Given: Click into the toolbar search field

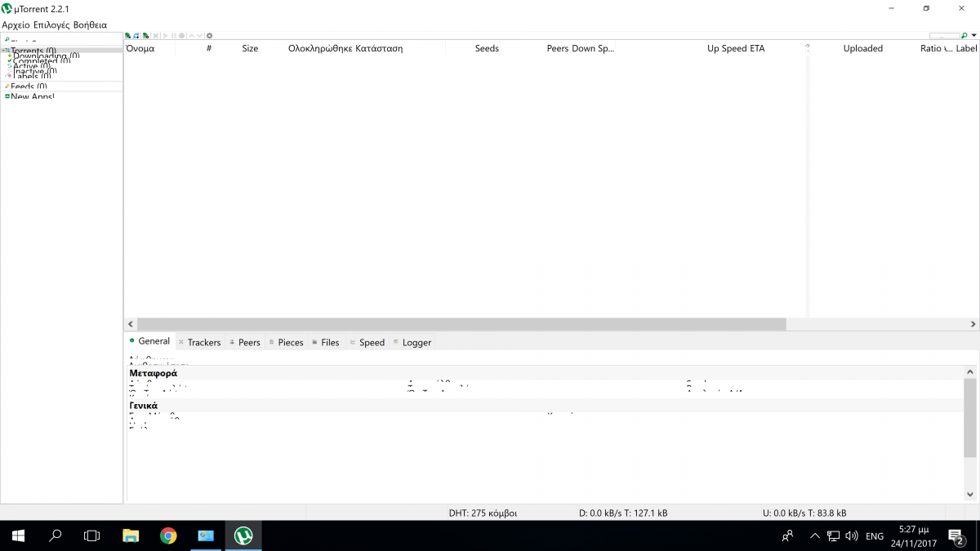Looking at the screenshot, I should coord(945,36).
